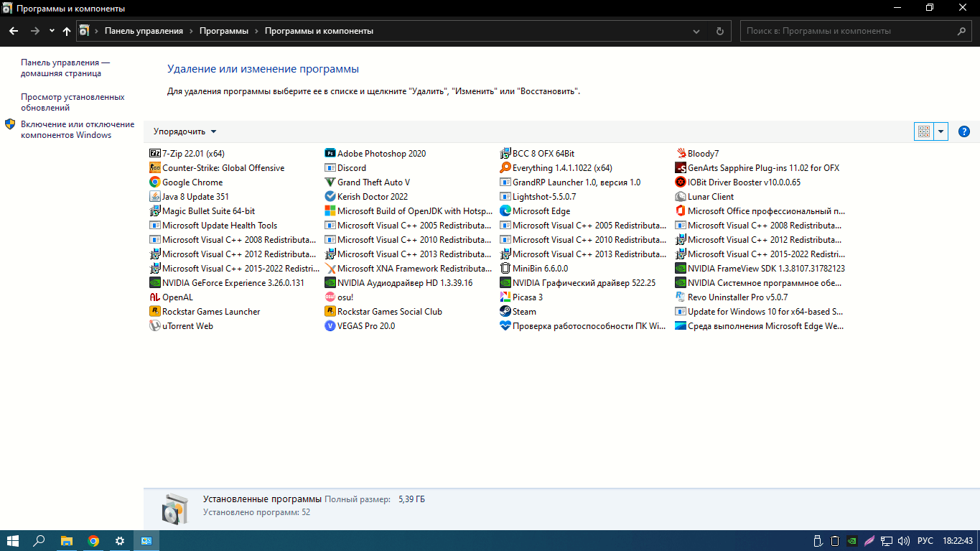Open Панель управления — домашняя страница link
980x551 pixels.
65,68
